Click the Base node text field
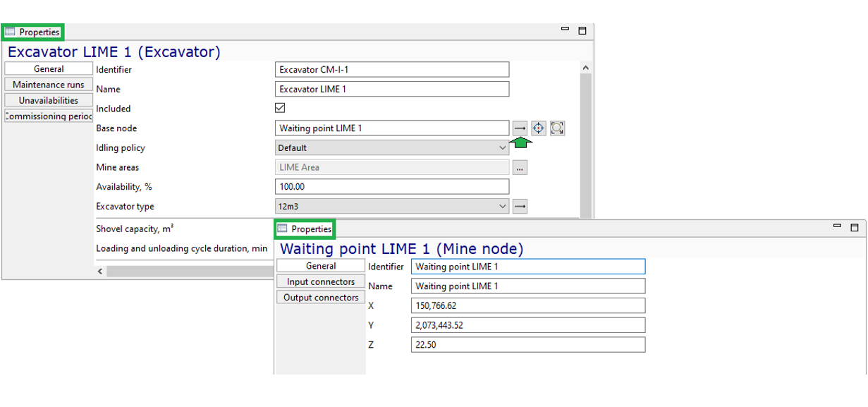868x407 pixels. tap(392, 128)
